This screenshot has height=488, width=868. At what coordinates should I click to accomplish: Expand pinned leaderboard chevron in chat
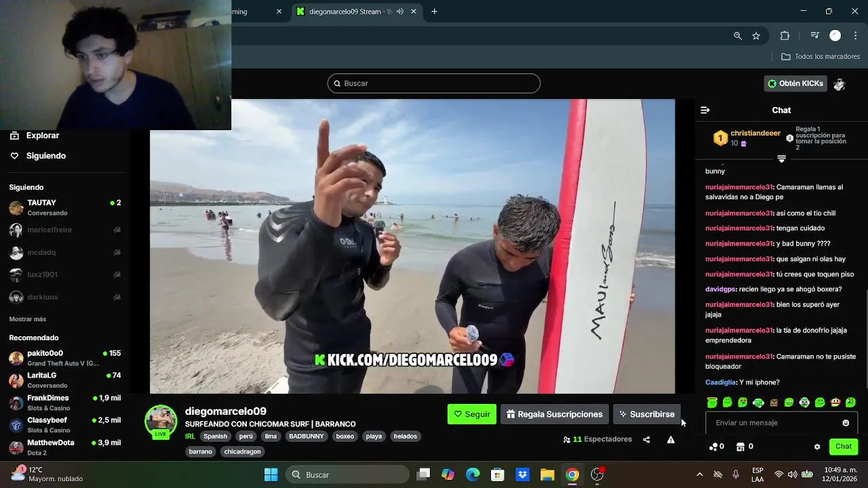pyautogui.click(x=781, y=159)
